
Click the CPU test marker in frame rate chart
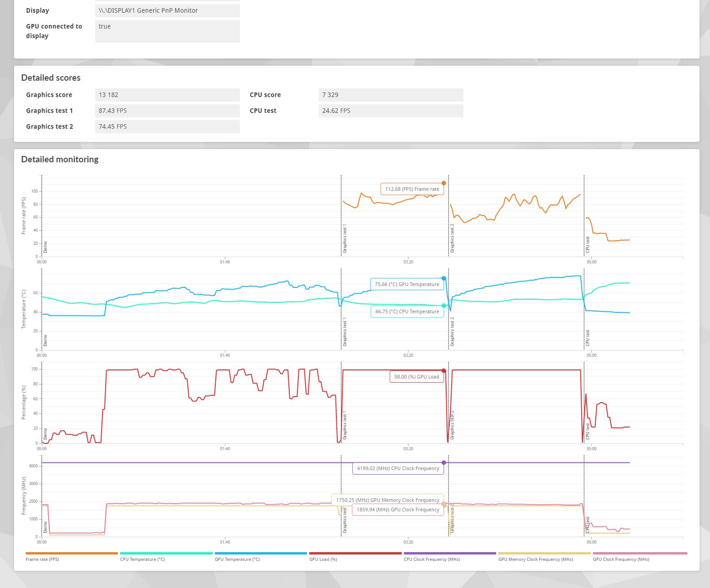pos(588,244)
